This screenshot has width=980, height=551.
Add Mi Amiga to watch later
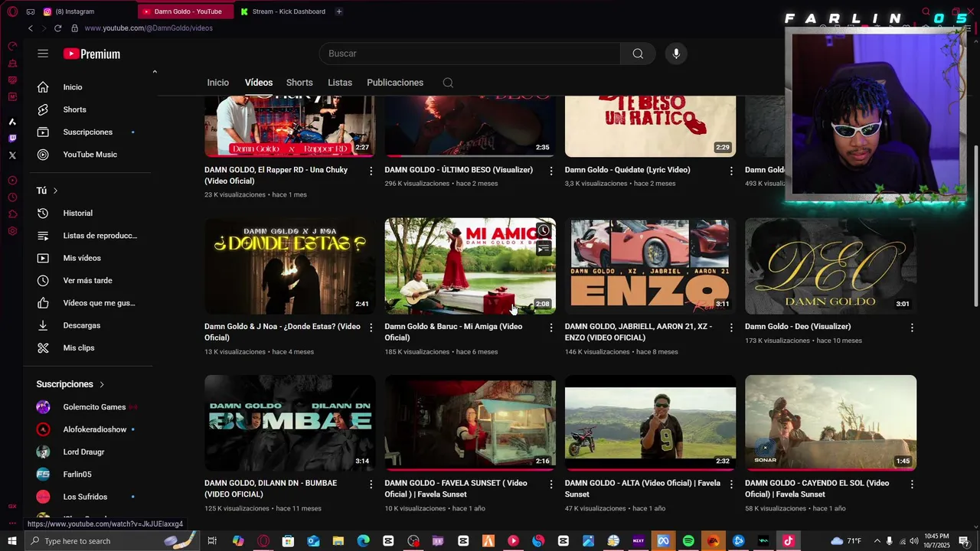[543, 230]
